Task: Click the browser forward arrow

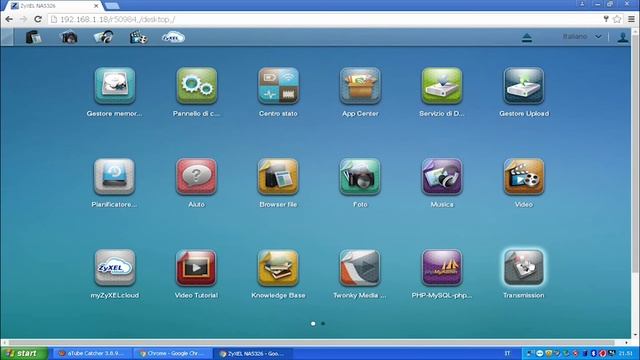Action: [23, 19]
